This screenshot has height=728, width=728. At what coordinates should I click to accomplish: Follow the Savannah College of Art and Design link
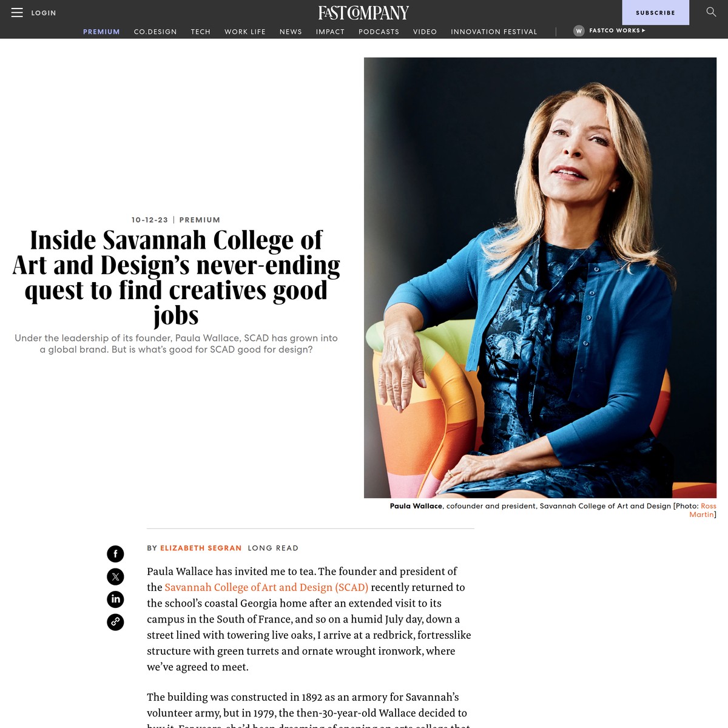[x=266, y=587]
